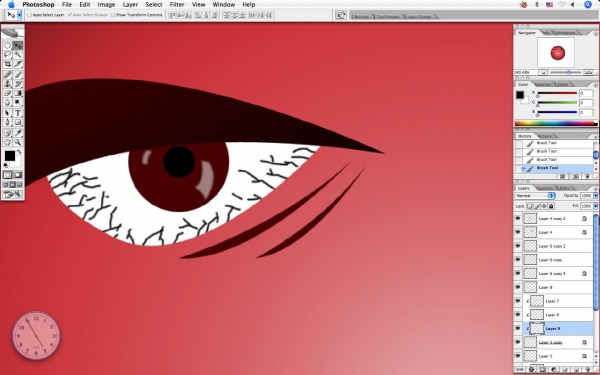The height and width of the screenshot is (375, 600).
Task: Toggle visibility of Layer 8
Action: tap(518, 287)
